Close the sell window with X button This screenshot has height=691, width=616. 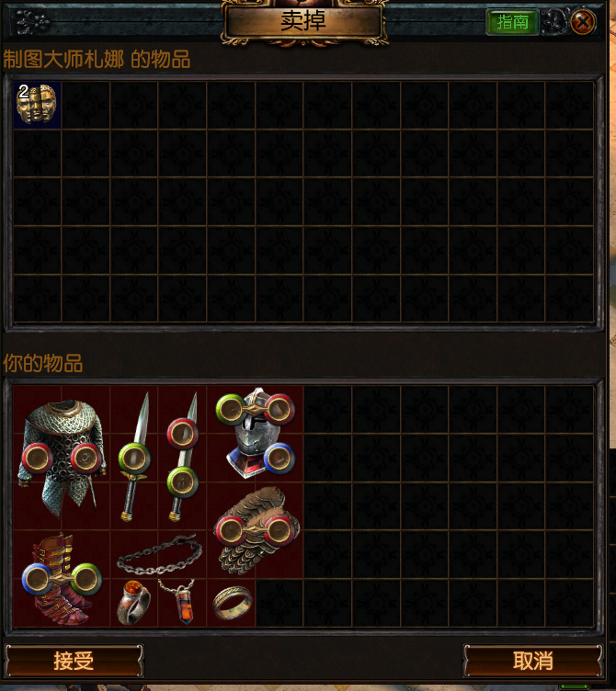[x=583, y=22]
